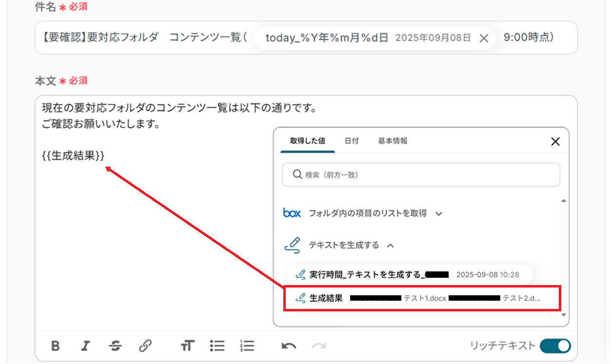Remove the today date chip from subject

[484, 38]
